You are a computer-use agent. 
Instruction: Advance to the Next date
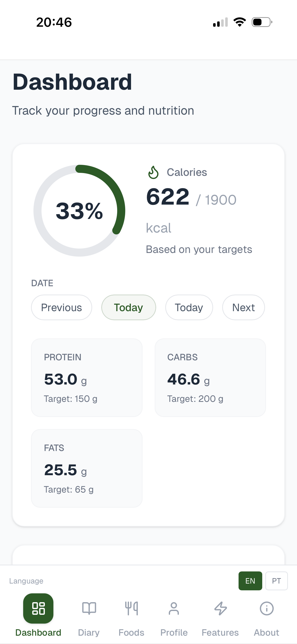tap(243, 307)
